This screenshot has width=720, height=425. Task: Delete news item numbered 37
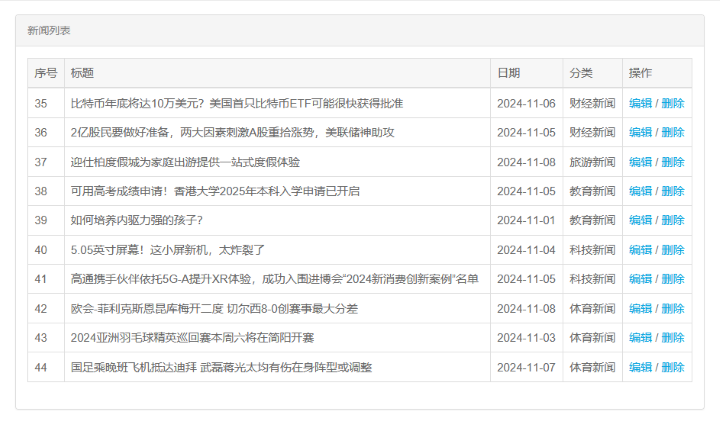pyautogui.click(x=673, y=162)
